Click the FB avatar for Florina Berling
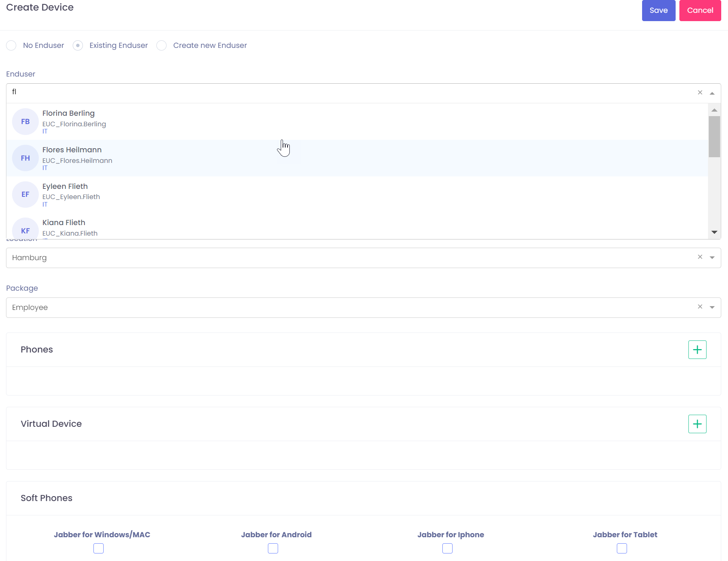 [x=25, y=121]
